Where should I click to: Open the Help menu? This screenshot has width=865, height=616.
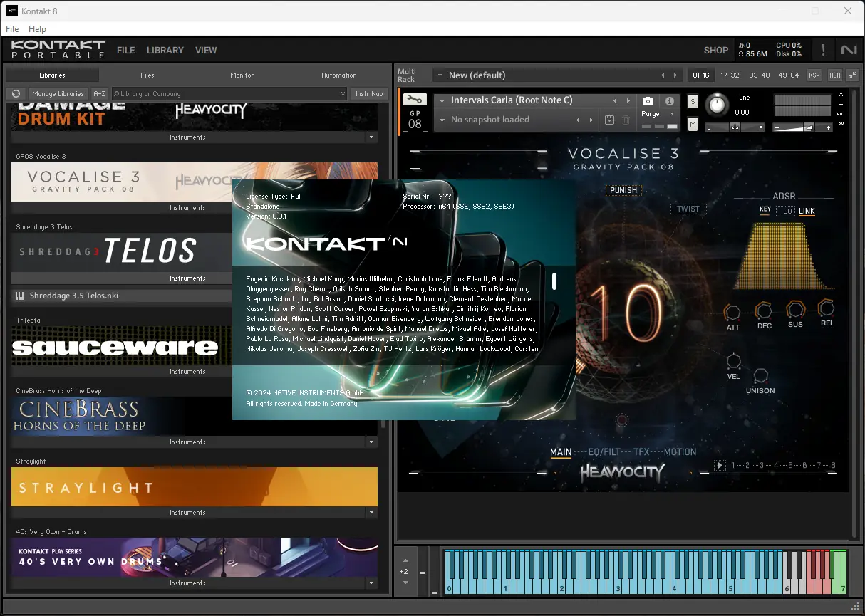(37, 29)
